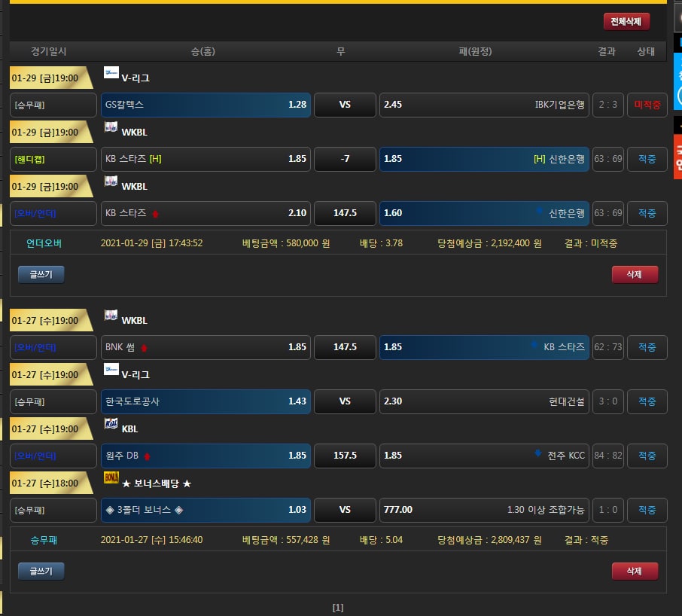
Task: Click the V-리그 league logo for the 01-29 match
Action: click(111, 73)
